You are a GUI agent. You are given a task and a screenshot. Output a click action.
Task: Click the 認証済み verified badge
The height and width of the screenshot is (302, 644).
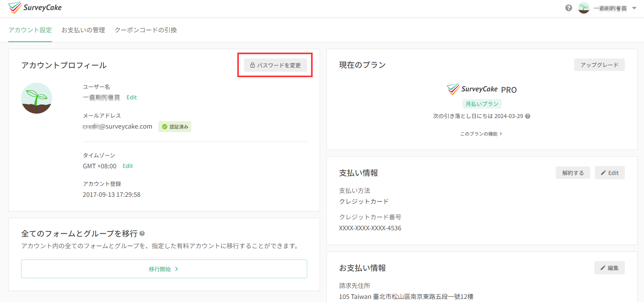coord(175,127)
